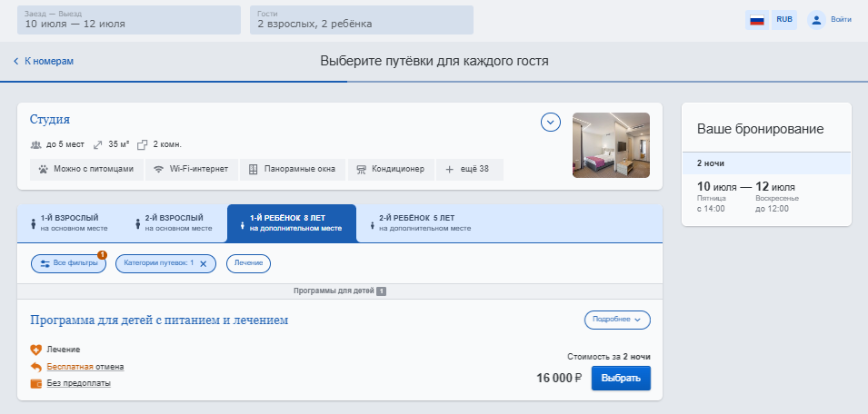Click the paw pets-allowed icon
Viewport: 868px width, 414px height.
click(x=44, y=169)
